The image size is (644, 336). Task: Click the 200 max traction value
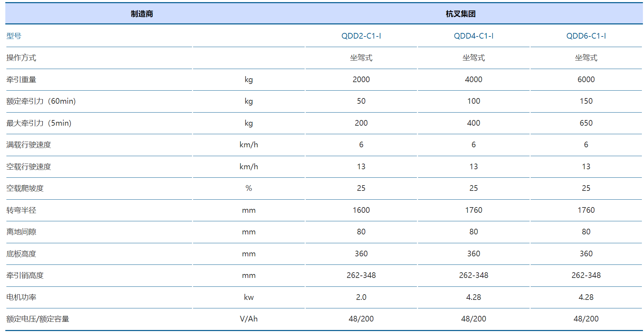361,123
